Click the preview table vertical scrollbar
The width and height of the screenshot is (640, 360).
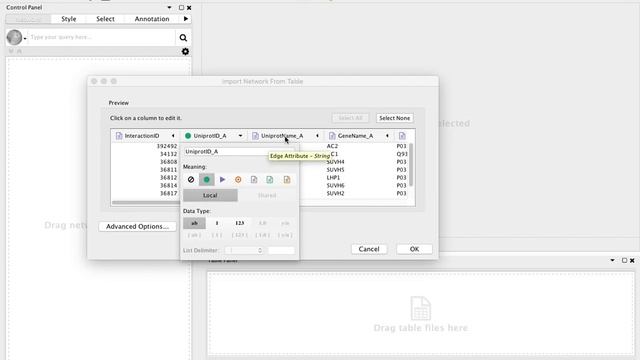click(411, 164)
